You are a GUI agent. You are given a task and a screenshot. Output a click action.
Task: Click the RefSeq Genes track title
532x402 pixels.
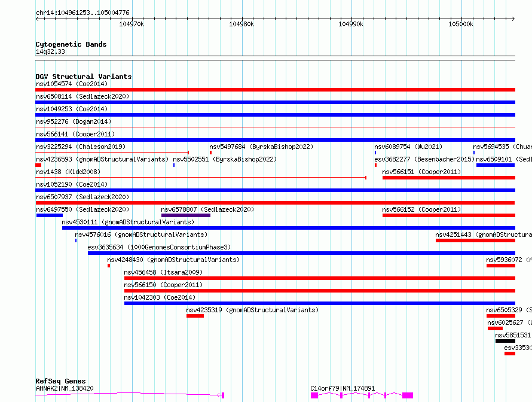point(60,381)
